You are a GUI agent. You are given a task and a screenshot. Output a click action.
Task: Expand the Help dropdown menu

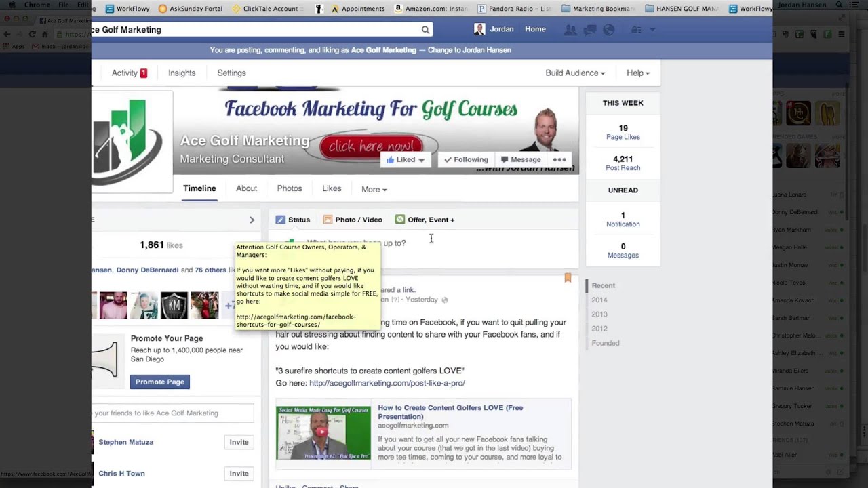tap(637, 73)
